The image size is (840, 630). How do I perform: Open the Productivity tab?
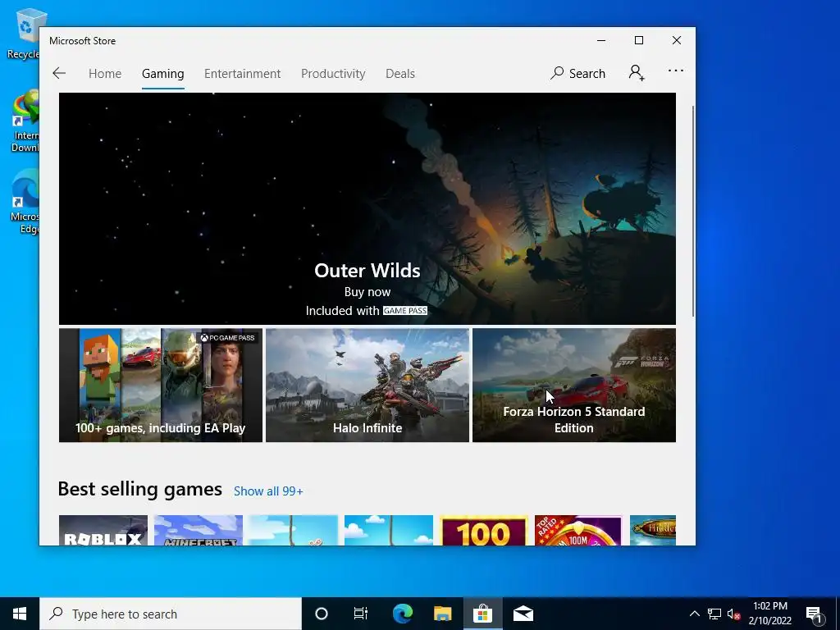[333, 74]
